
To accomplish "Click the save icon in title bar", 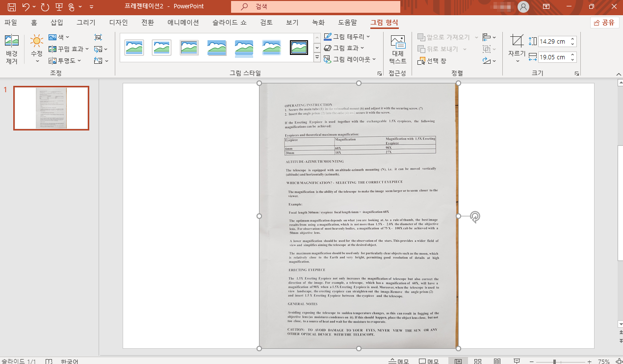I will coord(11,7).
